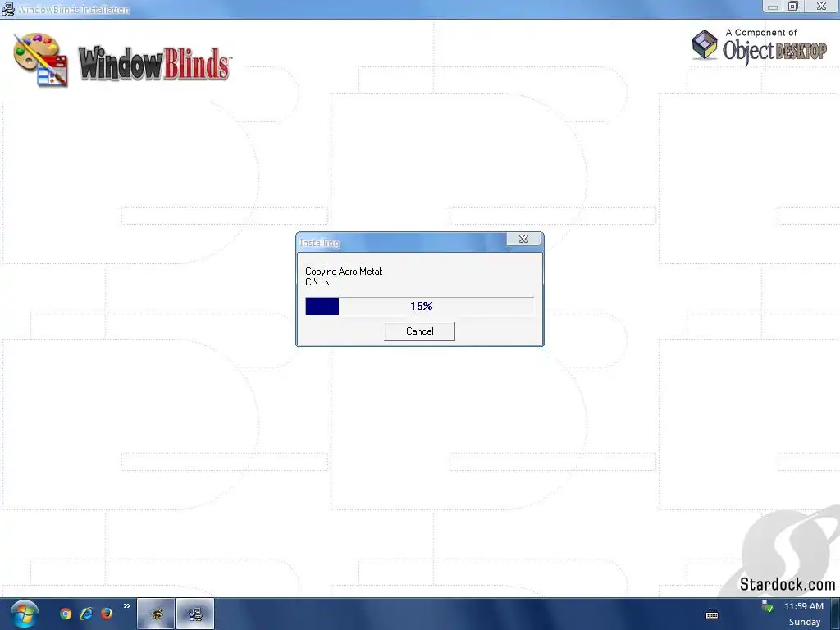The image size is (840, 630).
Task: Click the Show Desktop strip on the taskbar
Action: (x=835, y=614)
